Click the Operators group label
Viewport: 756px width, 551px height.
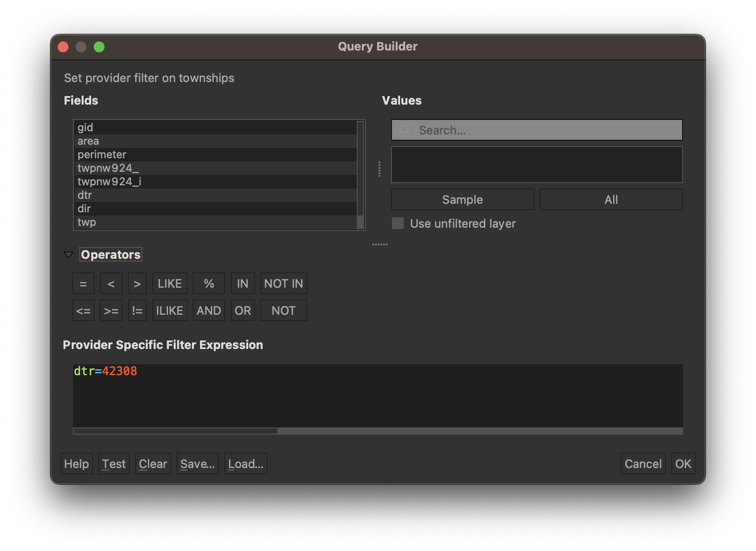(x=111, y=255)
